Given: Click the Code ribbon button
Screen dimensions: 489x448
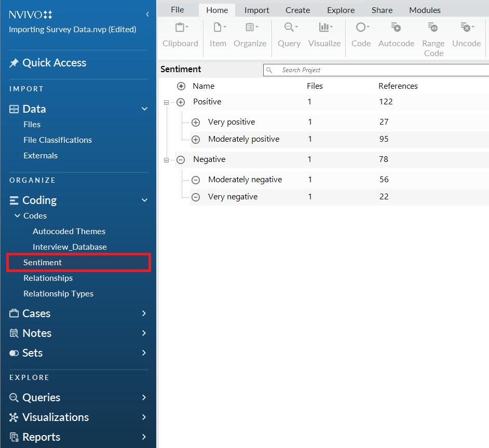Looking at the screenshot, I should [361, 35].
